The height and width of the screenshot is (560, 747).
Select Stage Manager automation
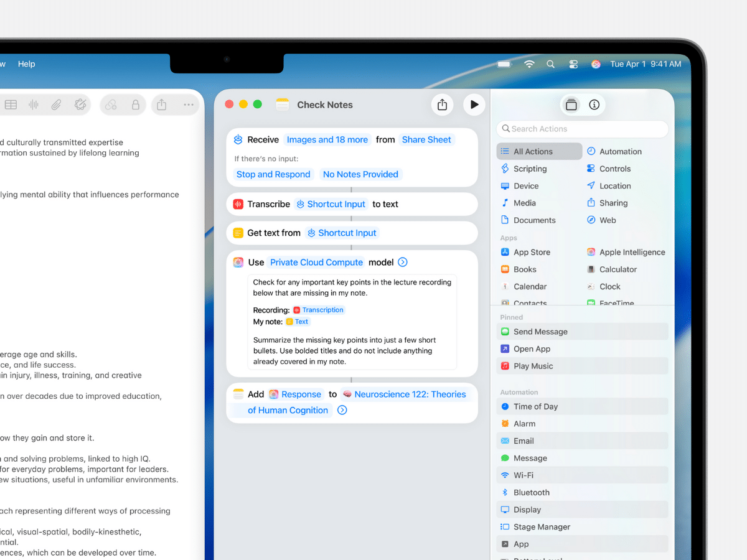click(582, 527)
